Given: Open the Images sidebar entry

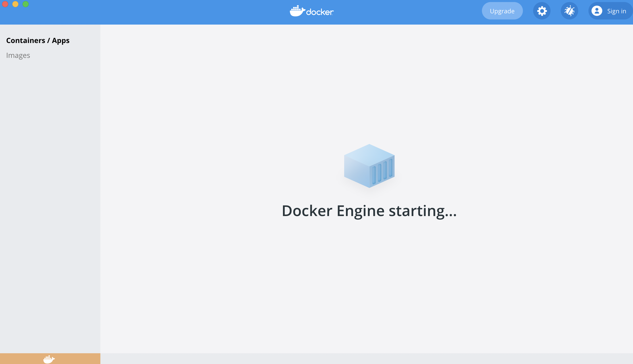Looking at the screenshot, I should (18, 55).
